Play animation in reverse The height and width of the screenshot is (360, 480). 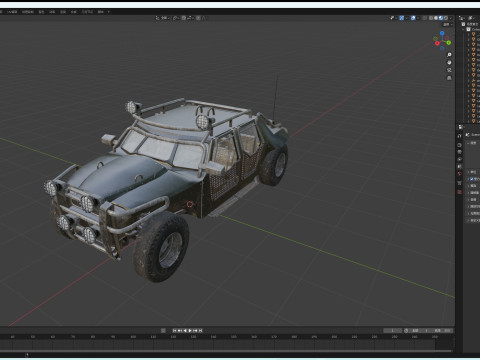point(185,331)
